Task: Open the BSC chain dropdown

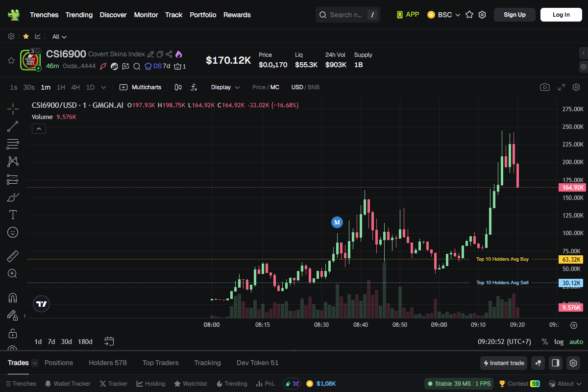Action: click(x=444, y=15)
